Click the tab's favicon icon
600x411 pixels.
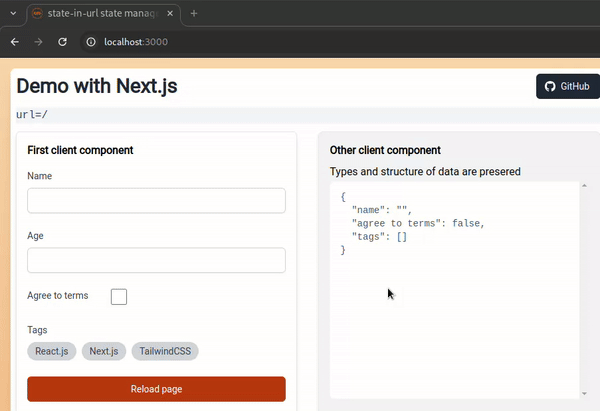coord(37,13)
